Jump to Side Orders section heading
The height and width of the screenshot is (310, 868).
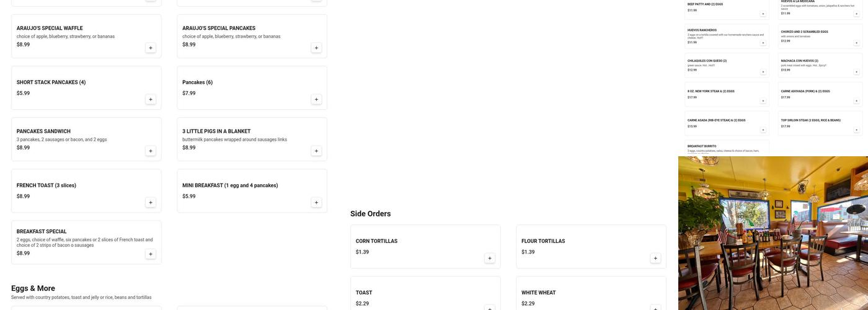[x=370, y=214]
